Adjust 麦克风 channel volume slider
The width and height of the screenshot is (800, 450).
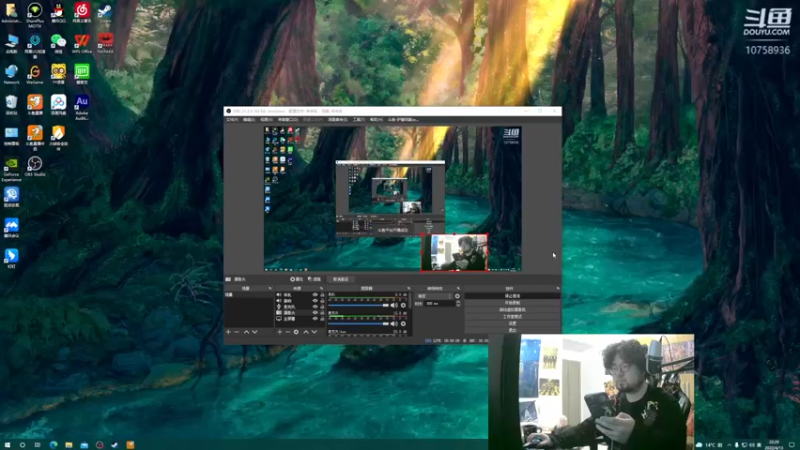coord(359,323)
